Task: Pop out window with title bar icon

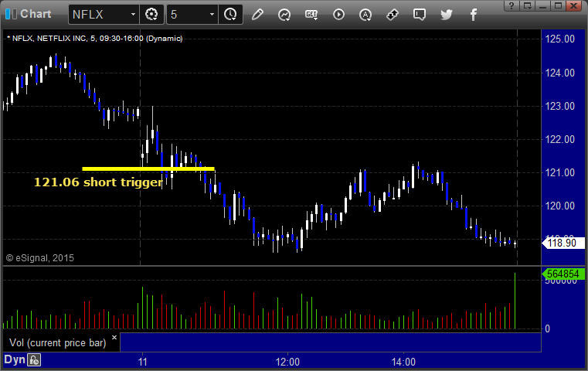Action: point(527,5)
